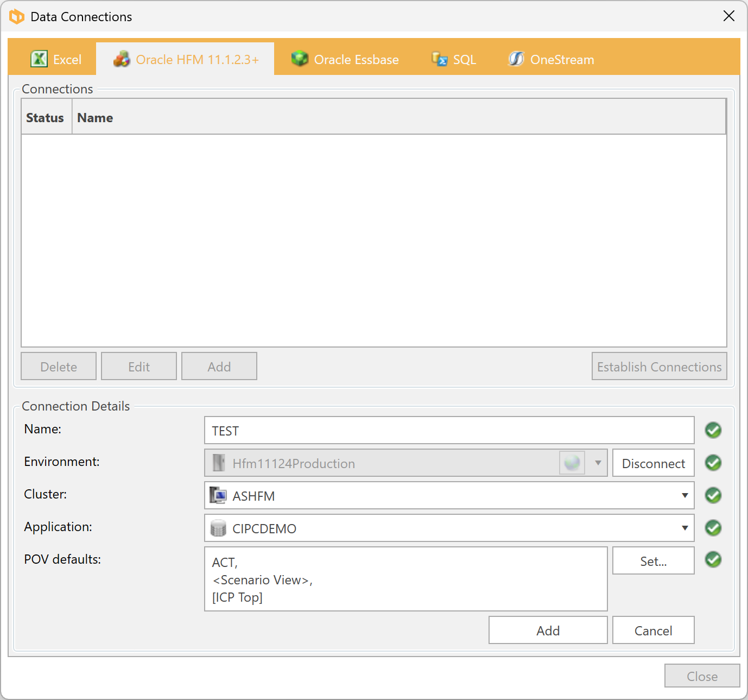Close the Data Connections window
The height and width of the screenshot is (700, 748).
coord(729,16)
